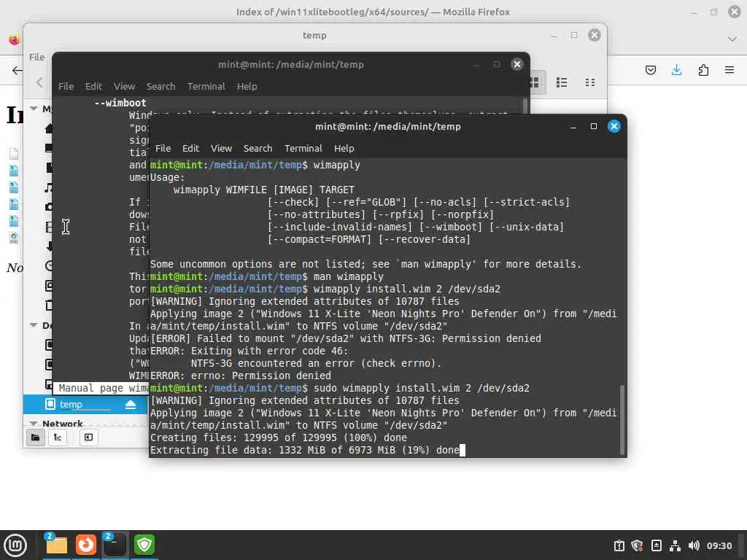This screenshot has width=747, height=560.
Task: Maximize the front terminal window
Action: click(594, 126)
